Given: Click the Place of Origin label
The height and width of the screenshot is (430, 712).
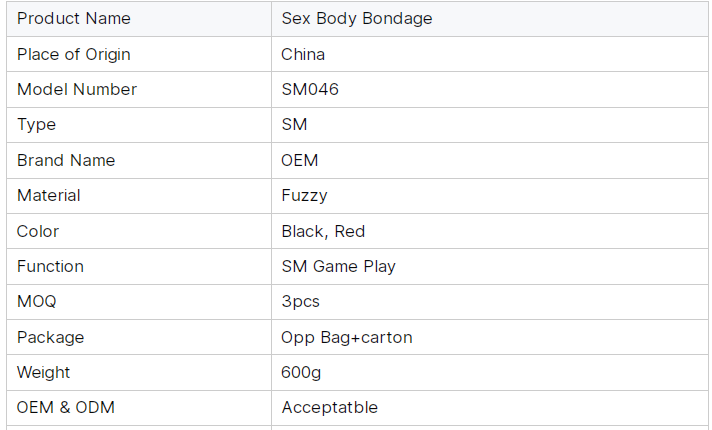Looking at the screenshot, I should (74, 54).
